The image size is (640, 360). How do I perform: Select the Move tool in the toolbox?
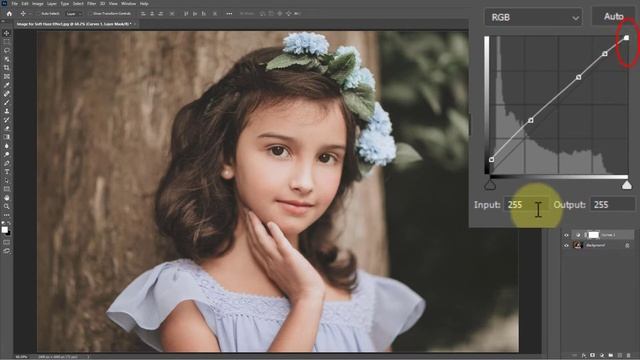pos(7,33)
